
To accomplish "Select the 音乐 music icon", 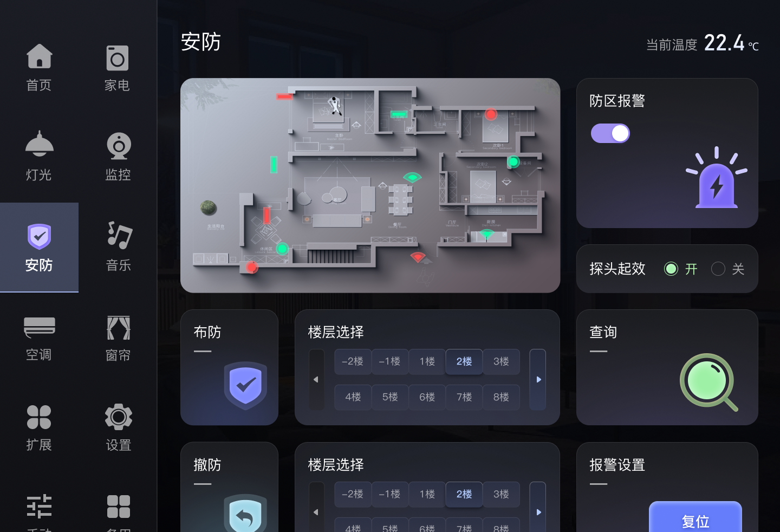I will [119, 235].
